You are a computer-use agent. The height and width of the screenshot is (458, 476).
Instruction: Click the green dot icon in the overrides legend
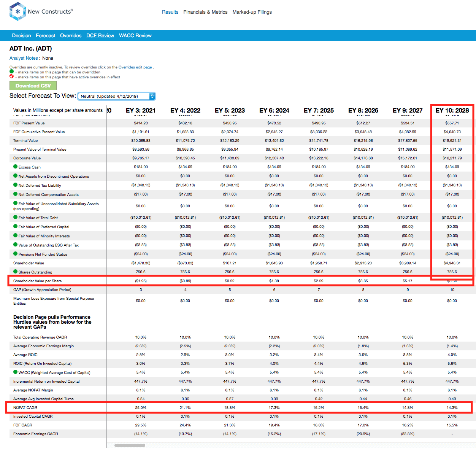[x=11, y=72]
